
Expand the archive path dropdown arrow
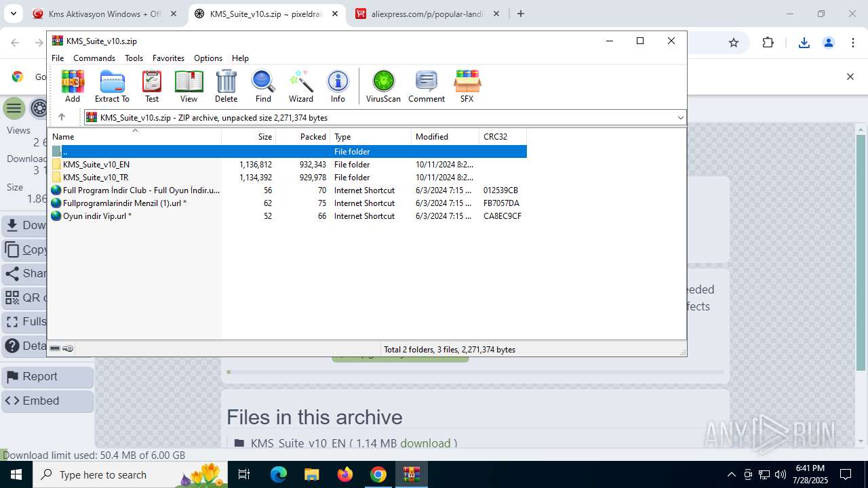[680, 118]
